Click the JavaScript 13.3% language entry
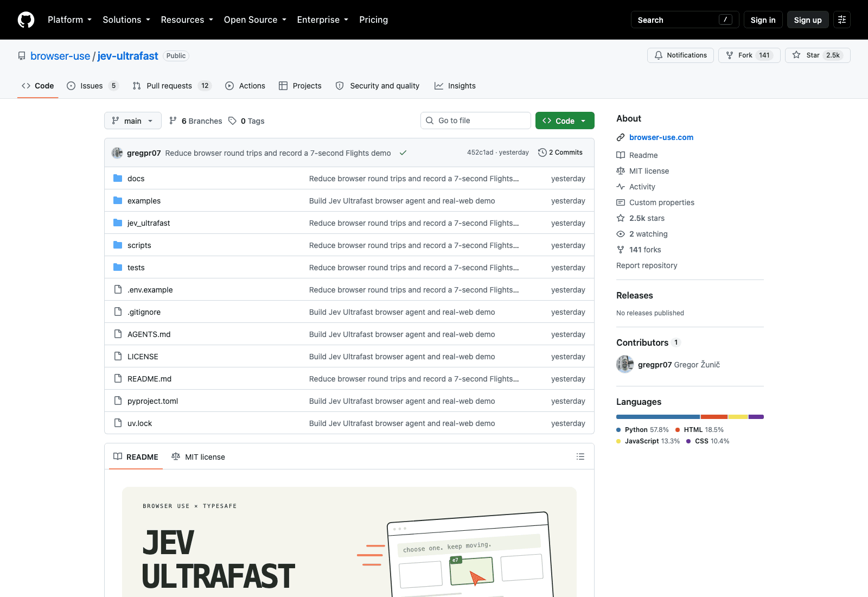The width and height of the screenshot is (868, 597). 648,441
